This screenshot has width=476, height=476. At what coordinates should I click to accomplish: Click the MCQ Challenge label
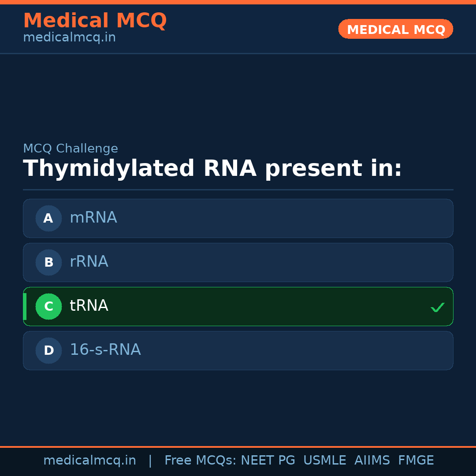(71, 149)
